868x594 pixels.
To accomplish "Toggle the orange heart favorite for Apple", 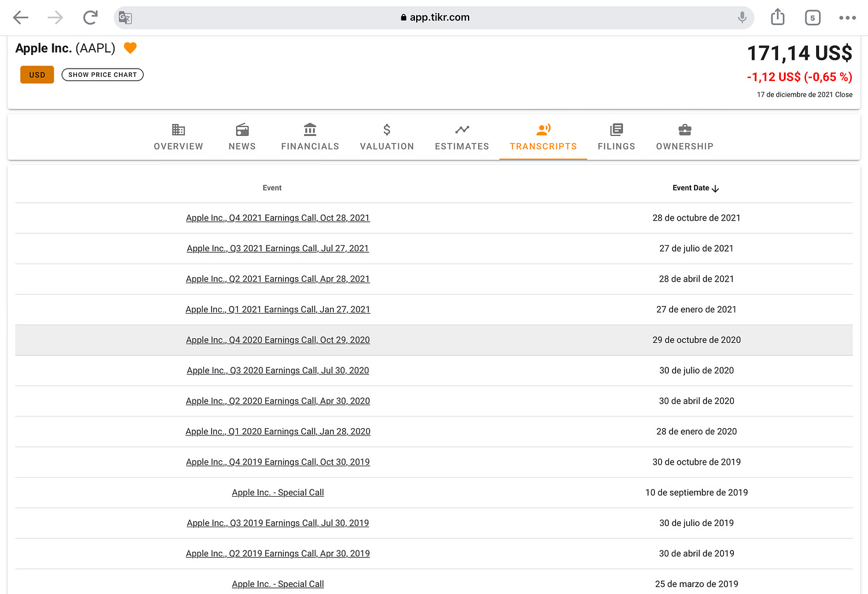I will [130, 48].
